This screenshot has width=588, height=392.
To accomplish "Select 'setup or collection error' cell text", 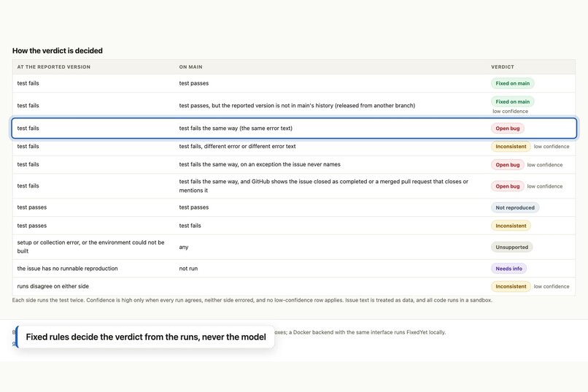I will 90,247.
